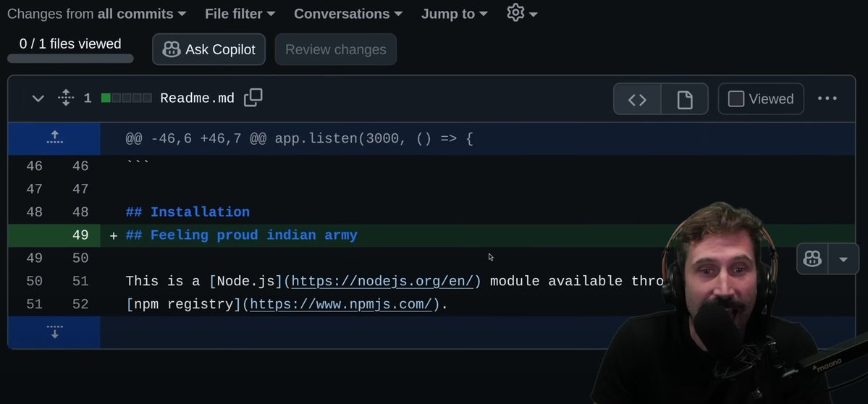868x404 pixels.
Task: Open the Readme.md file options menu
Action: point(827,98)
